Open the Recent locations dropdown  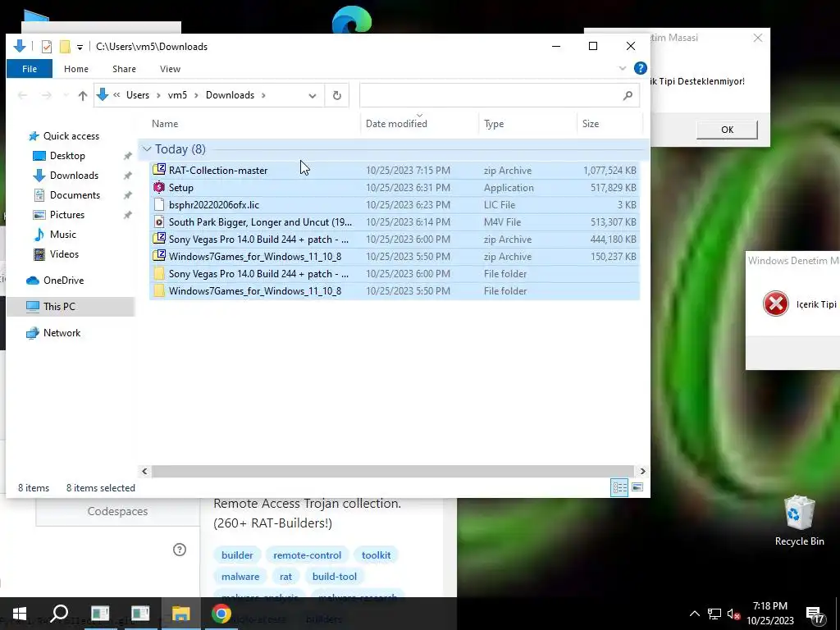66,95
